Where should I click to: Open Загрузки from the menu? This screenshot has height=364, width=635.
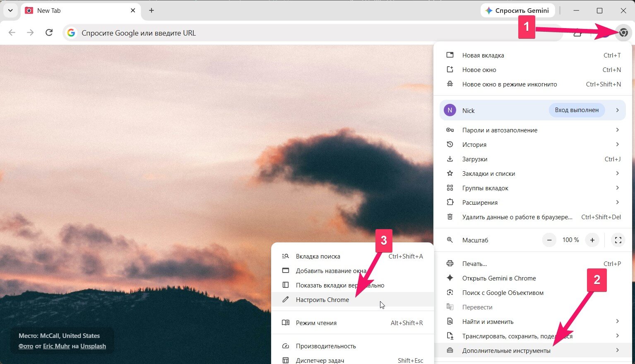tap(532, 159)
